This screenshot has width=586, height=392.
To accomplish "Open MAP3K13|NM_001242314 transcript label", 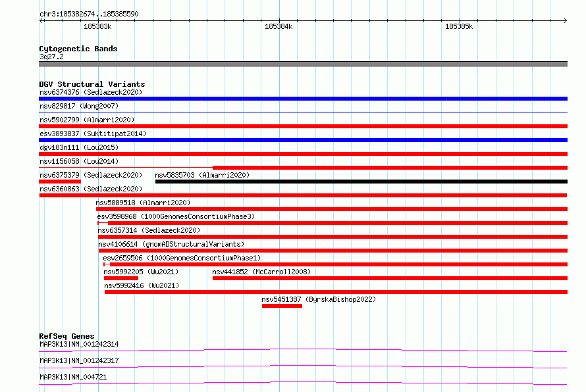I will (79, 344).
